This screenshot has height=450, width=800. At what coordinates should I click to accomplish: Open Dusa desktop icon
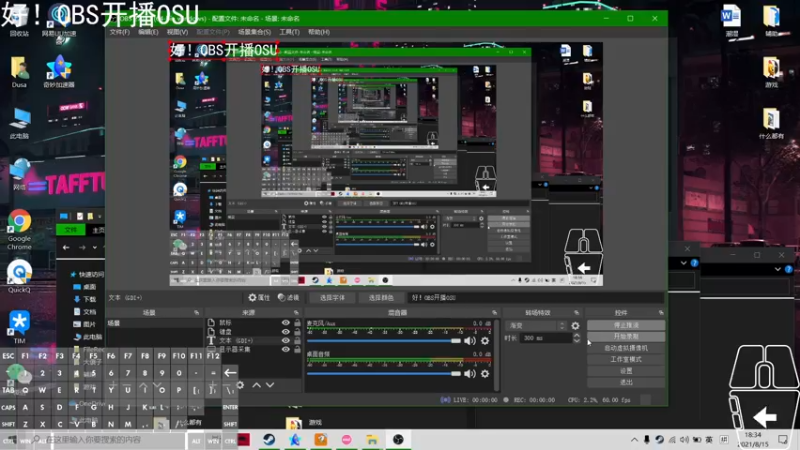click(x=19, y=71)
